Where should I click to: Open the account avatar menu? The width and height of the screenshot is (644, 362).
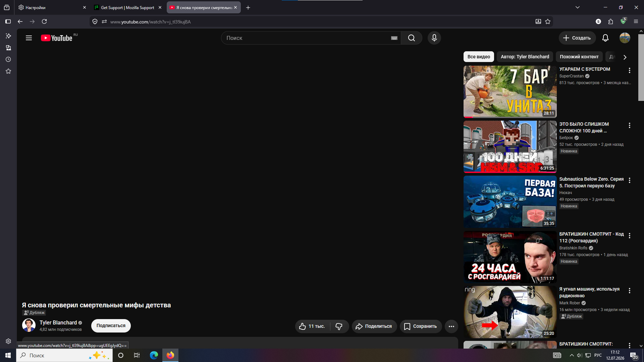point(625,38)
